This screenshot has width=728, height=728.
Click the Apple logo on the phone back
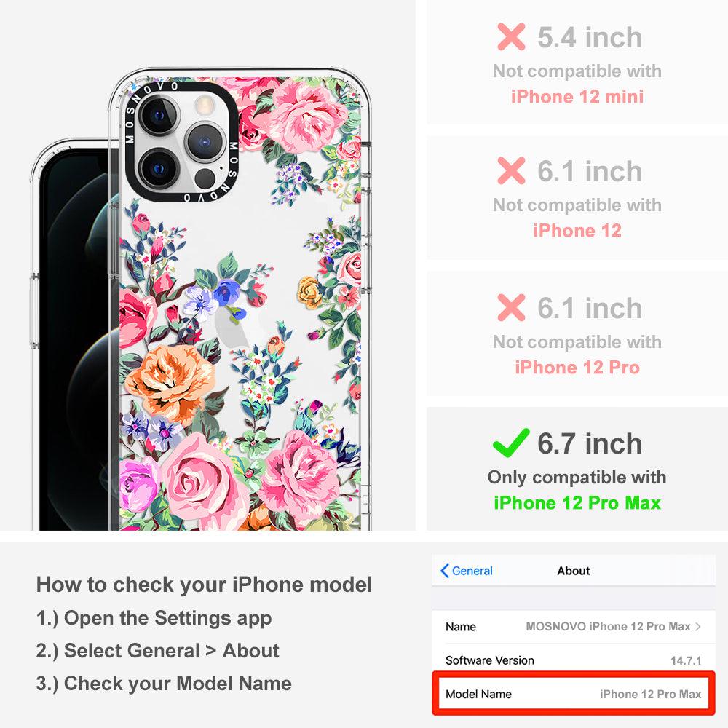231,328
